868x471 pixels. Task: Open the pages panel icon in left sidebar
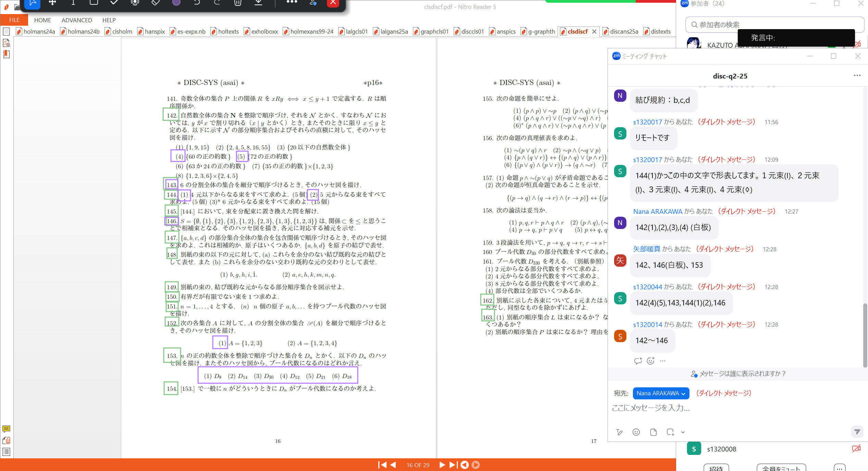[6, 32]
